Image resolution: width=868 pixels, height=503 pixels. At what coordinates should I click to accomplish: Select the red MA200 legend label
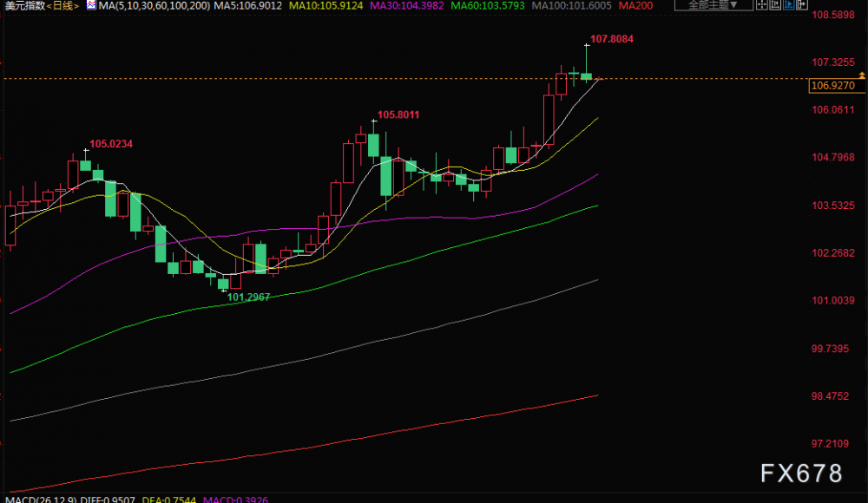pyautogui.click(x=635, y=5)
